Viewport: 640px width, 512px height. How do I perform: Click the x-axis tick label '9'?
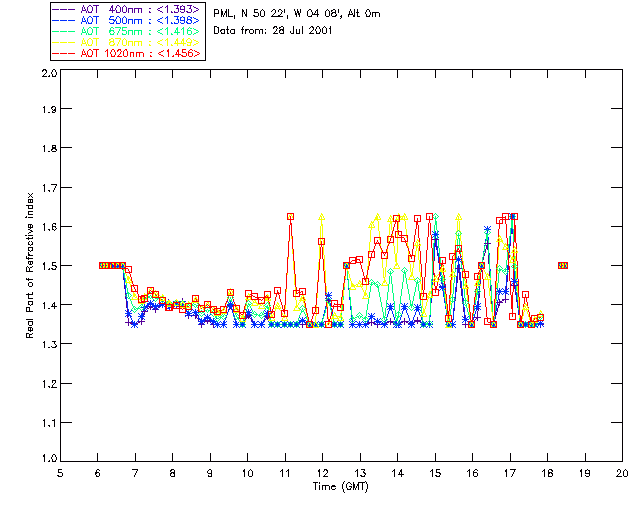pyautogui.click(x=210, y=473)
